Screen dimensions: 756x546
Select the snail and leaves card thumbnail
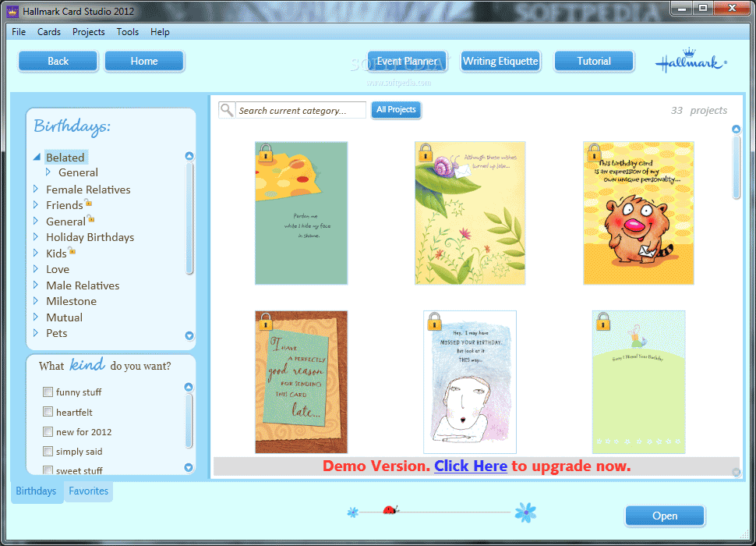pyautogui.click(x=470, y=213)
